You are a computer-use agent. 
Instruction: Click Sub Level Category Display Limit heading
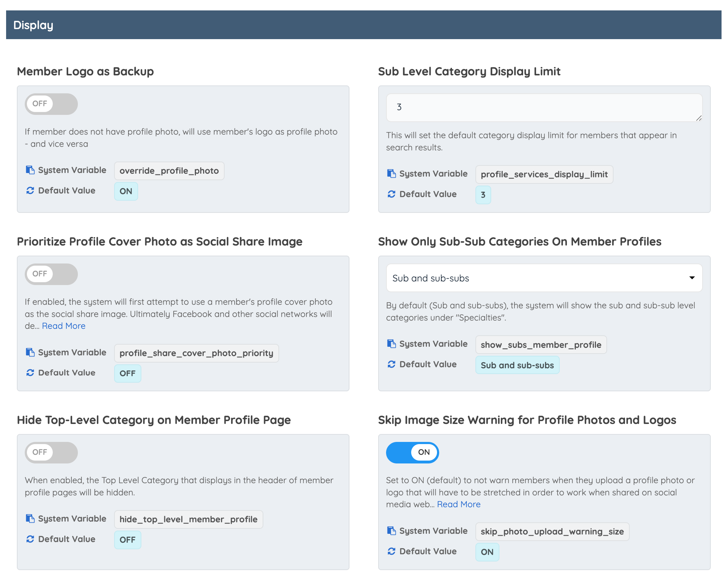469,71
